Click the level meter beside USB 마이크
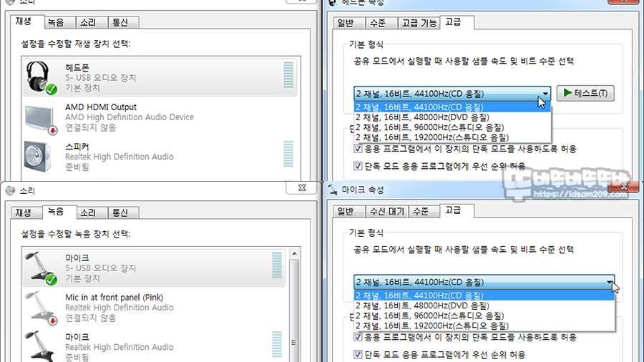Image resolution: width=644 pixels, height=362 pixels. tap(277, 265)
